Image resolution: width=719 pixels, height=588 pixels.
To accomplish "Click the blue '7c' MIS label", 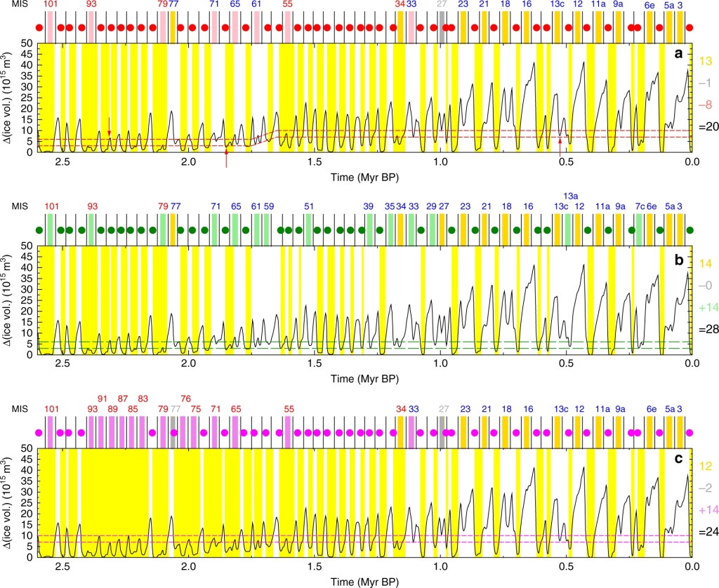I will [639, 206].
